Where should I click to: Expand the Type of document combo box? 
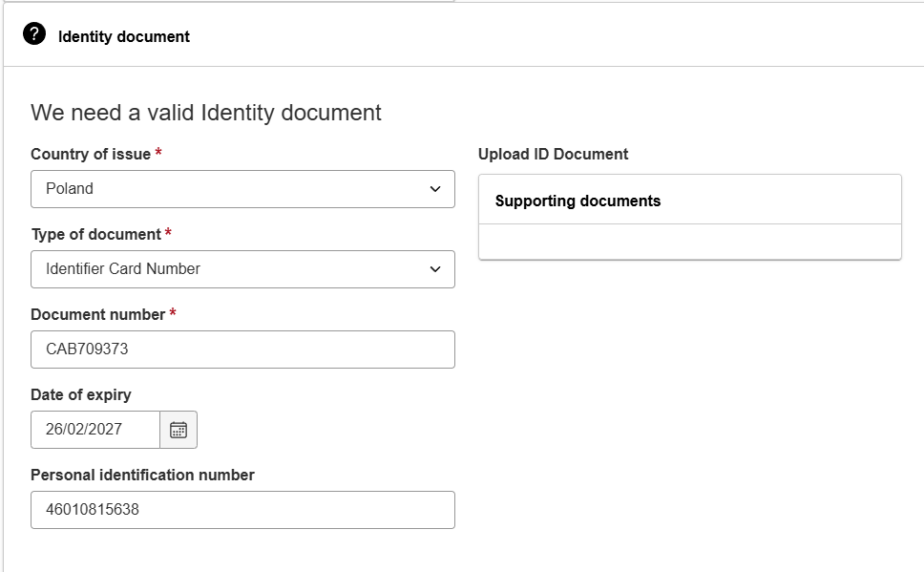(242, 269)
